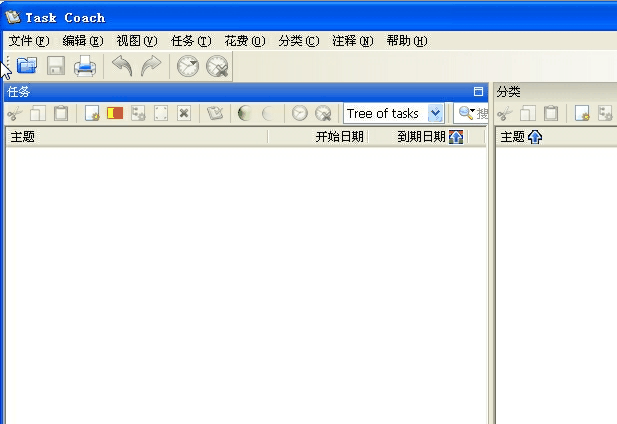The height and width of the screenshot is (424, 617).
Task: Paste clipboard icon in the 分类 panel toolbar
Action: [x=551, y=114]
